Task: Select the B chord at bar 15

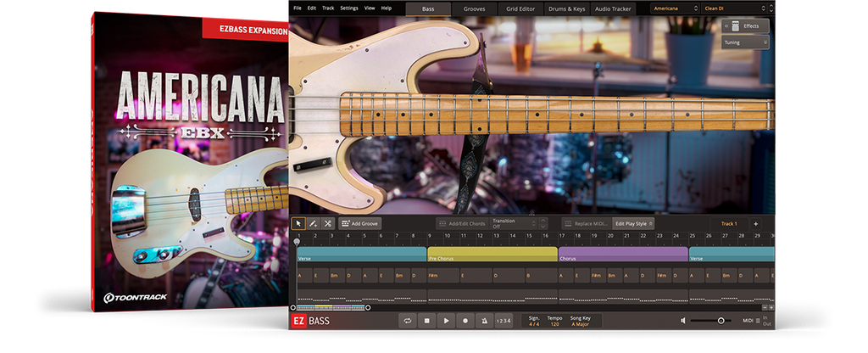Action: [542, 276]
